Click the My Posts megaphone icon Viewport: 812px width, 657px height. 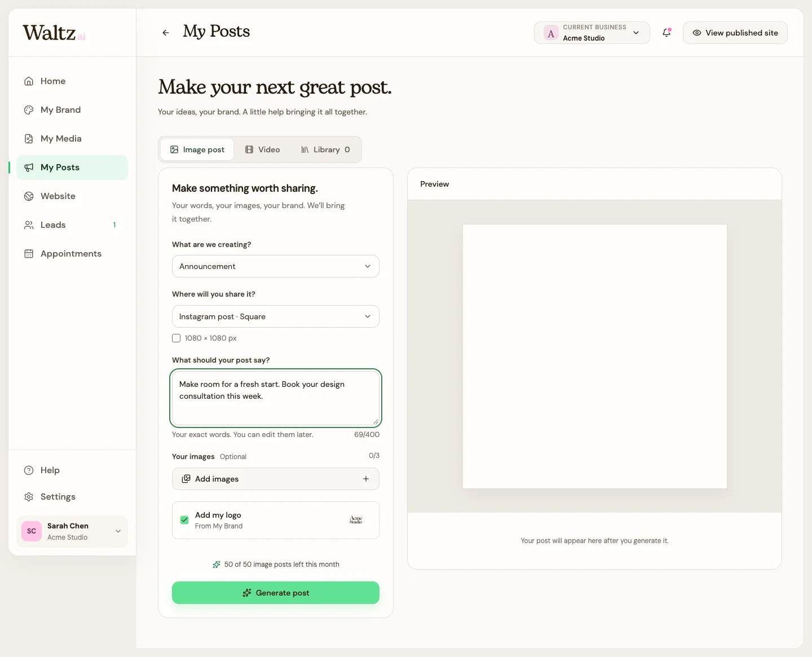[x=29, y=167]
